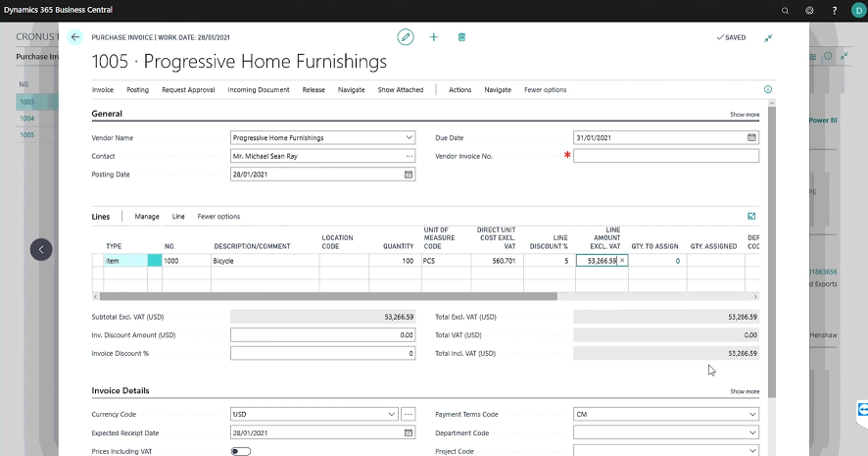The width and height of the screenshot is (868, 456).
Task: Open the Show Attached menu
Action: 401,90
